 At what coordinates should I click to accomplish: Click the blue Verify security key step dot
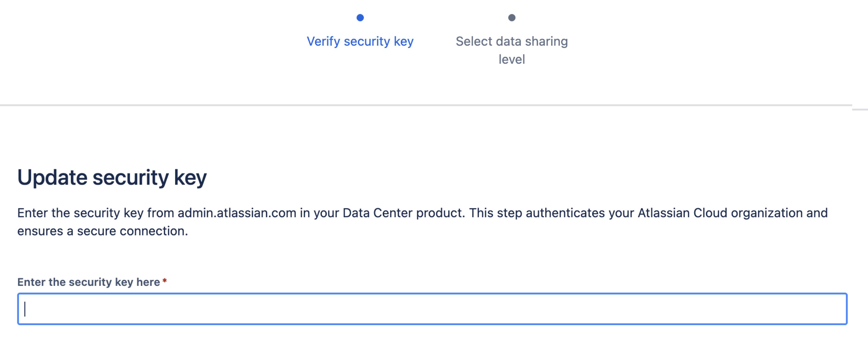[360, 17]
